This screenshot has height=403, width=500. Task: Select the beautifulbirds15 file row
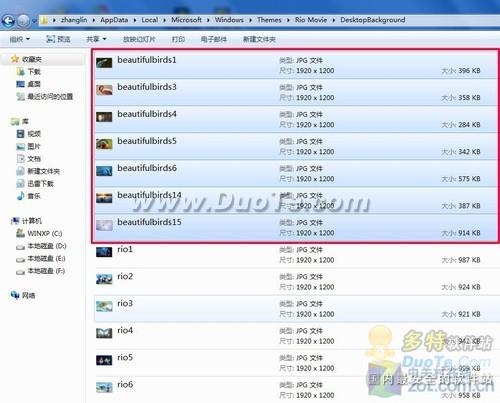tap(296, 228)
